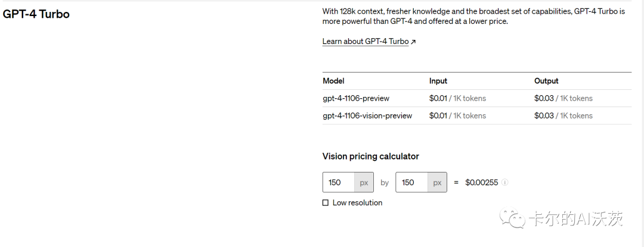Image resolution: width=644 pixels, height=247 pixels.
Task: Open the Learn about GPT-4 Turbo link
Action: pyautogui.click(x=366, y=42)
